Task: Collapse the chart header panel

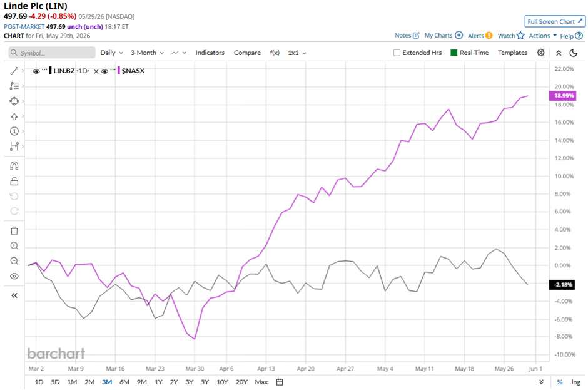Action: coord(559,53)
